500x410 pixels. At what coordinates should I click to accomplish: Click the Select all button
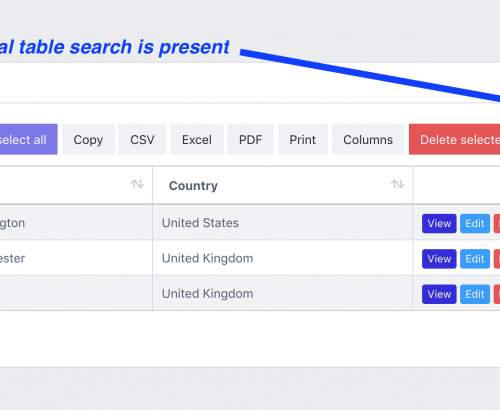[x=28, y=139]
